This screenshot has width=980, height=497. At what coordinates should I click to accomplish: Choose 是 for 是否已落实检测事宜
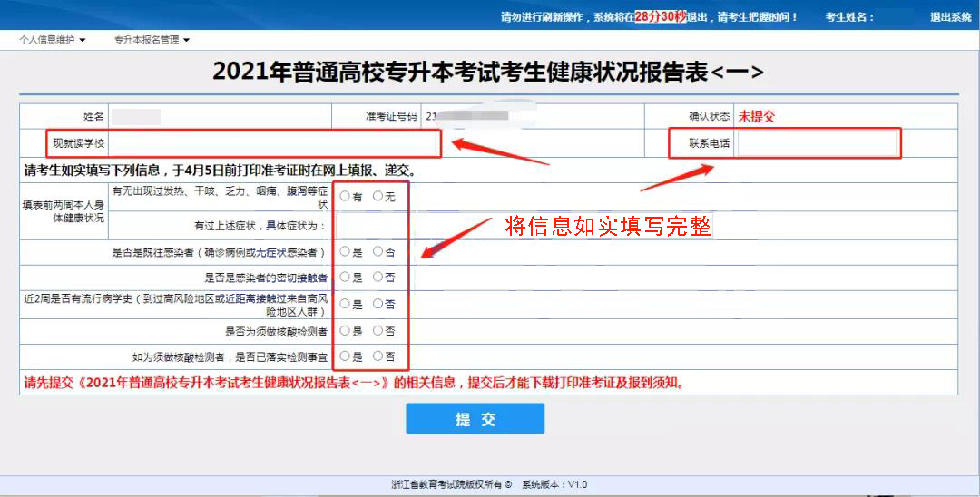pos(345,356)
